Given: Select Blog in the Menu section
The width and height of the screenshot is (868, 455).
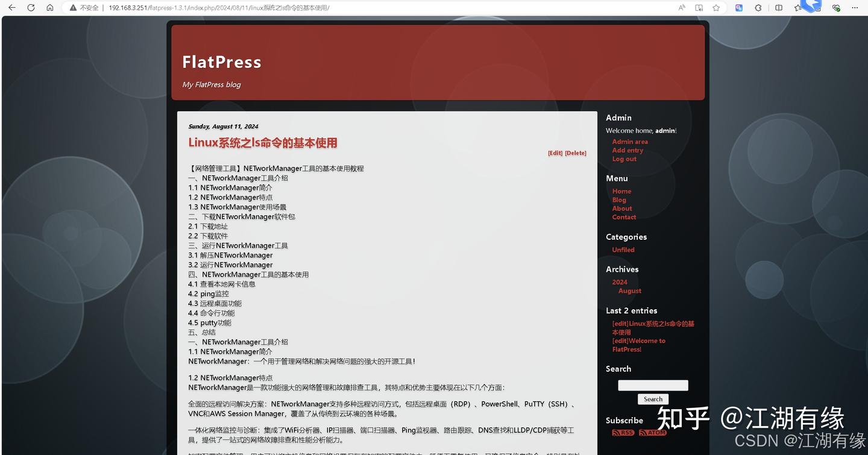Looking at the screenshot, I should [619, 199].
